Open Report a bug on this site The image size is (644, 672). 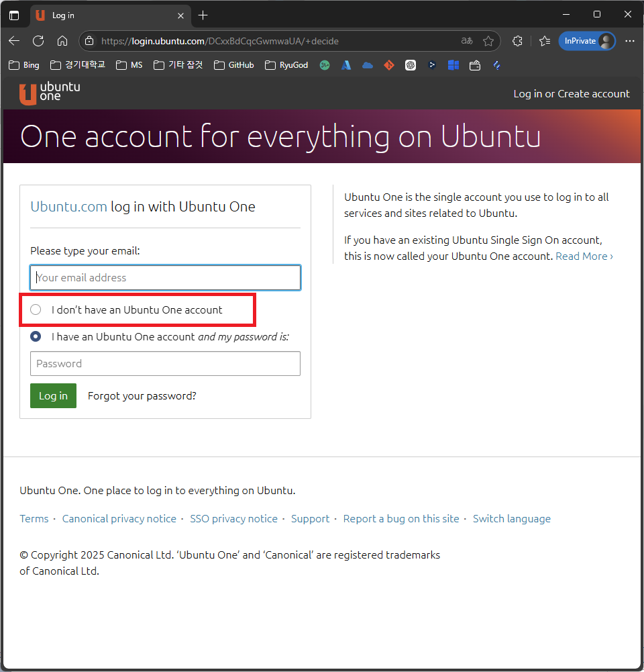pos(401,518)
